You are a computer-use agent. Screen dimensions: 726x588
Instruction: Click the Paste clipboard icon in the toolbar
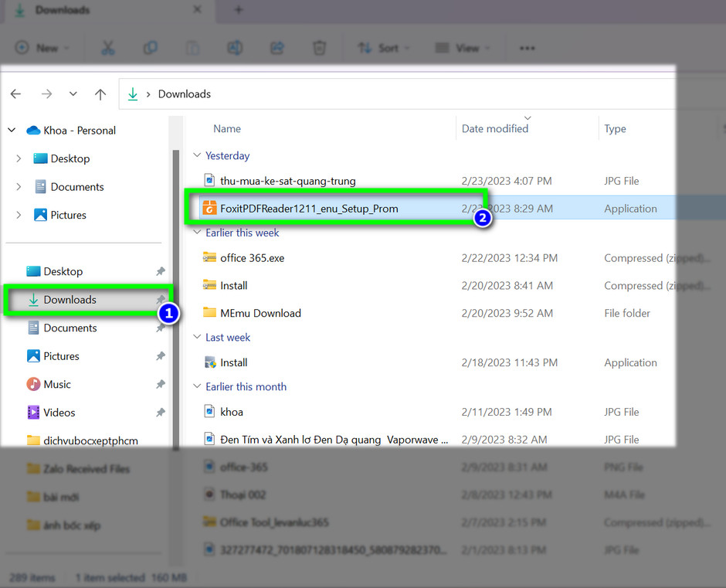tap(192, 48)
